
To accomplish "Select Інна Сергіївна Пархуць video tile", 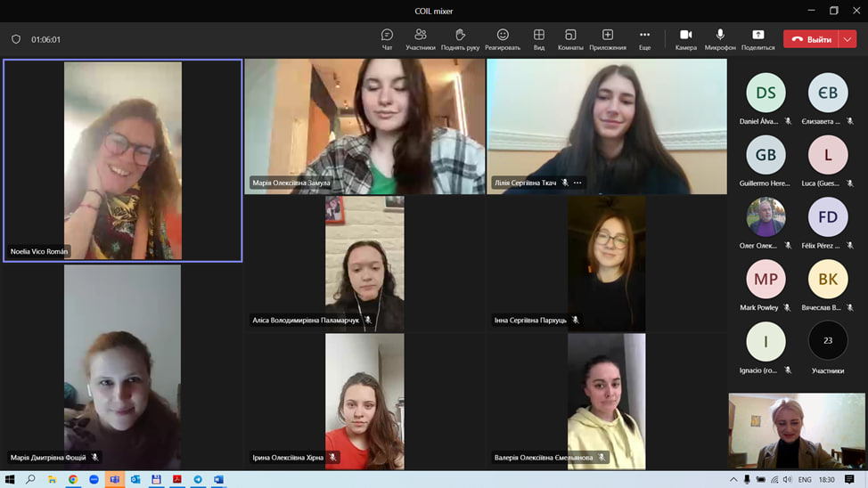I will click(x=607, y=264).
